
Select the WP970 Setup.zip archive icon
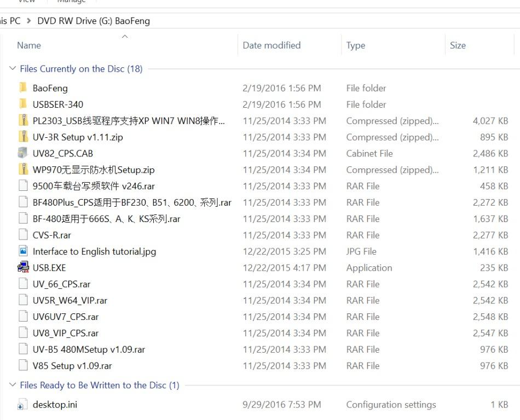point(23,170)
